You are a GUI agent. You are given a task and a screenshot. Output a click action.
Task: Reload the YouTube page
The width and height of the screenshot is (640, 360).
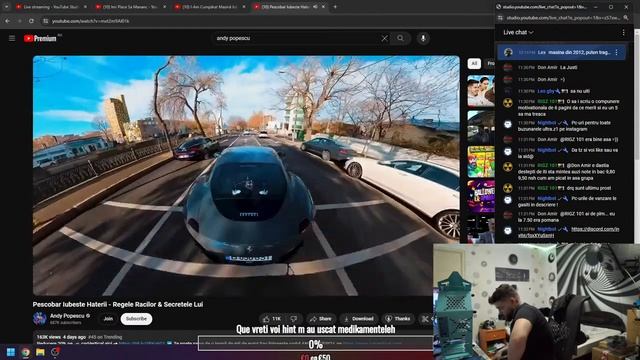(x=31, y=21)
